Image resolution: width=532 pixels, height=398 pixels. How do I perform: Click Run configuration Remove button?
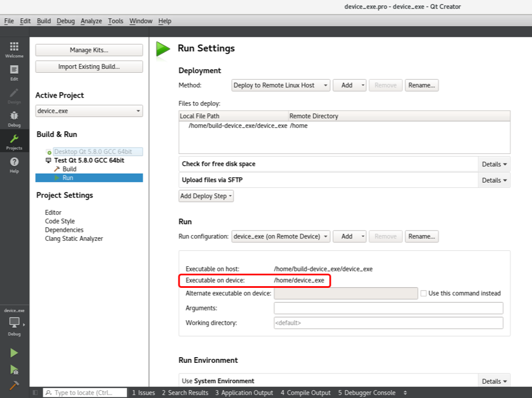(385, 236)
